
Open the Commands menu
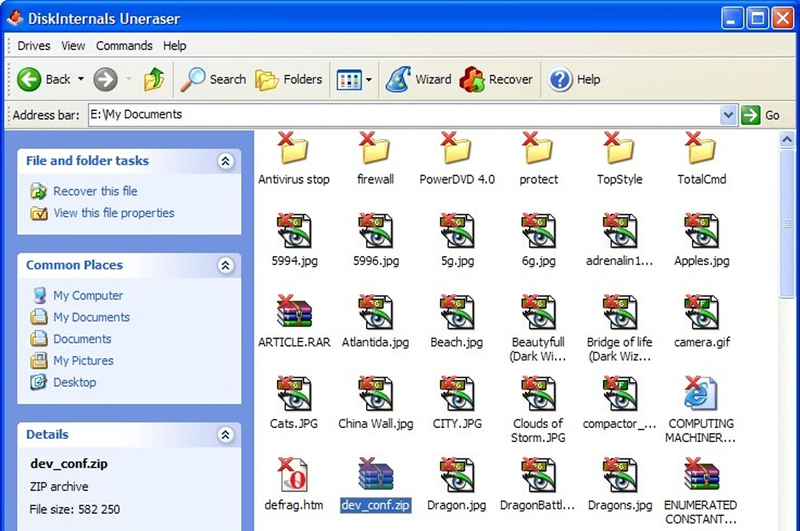point(124,46)
